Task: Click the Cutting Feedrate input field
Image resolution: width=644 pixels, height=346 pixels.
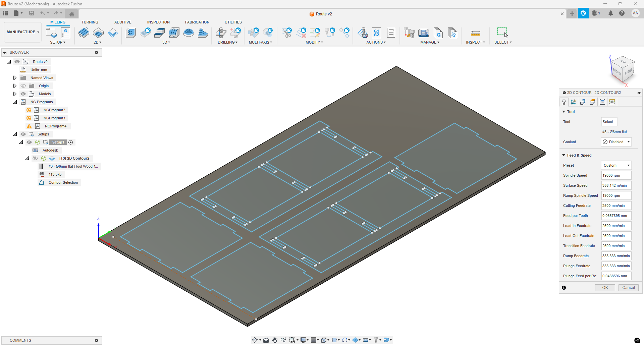Action: tap(616, 206)
